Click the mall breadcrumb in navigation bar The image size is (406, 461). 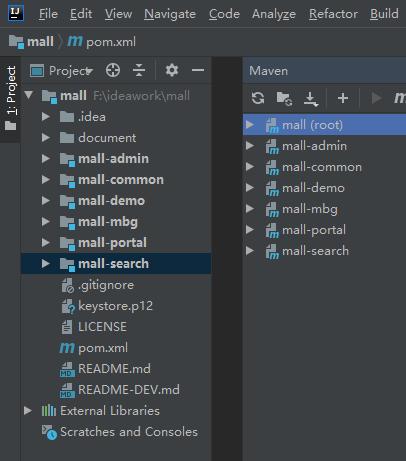31,42
